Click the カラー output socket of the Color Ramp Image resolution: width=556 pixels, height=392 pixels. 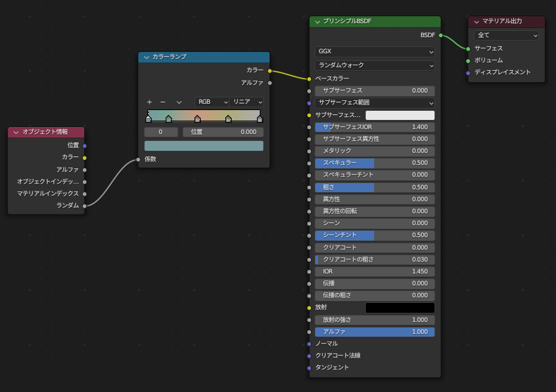(x=270, y=70)
